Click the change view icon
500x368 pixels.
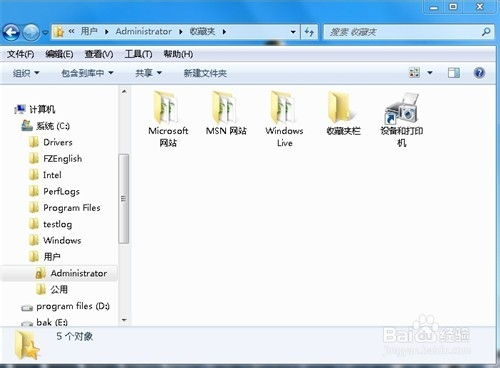tap(414, 73)
